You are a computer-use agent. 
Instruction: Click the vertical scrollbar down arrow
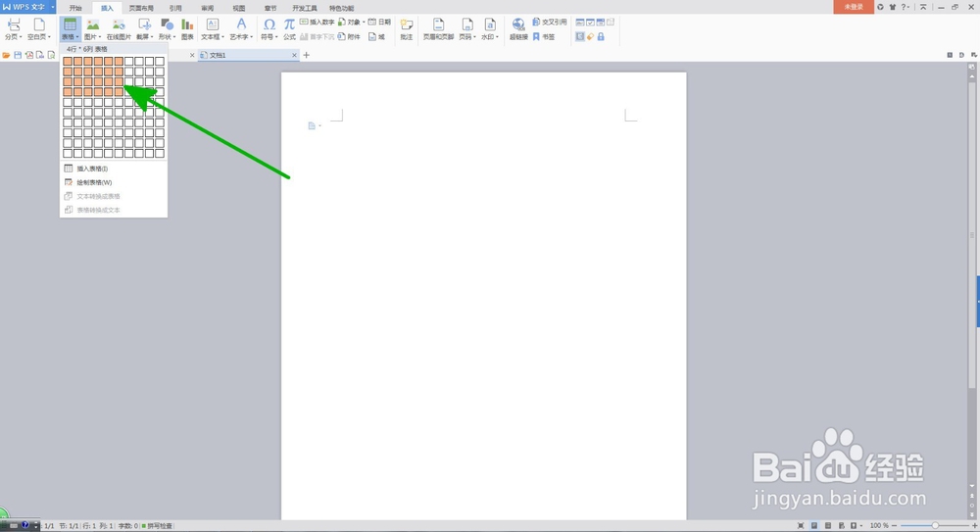972,486
